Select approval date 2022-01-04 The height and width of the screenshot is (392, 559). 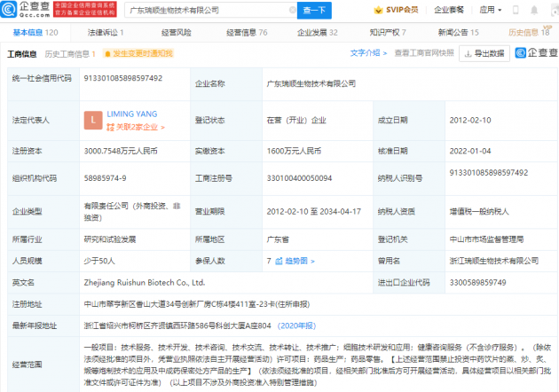[x=470, y=151]
